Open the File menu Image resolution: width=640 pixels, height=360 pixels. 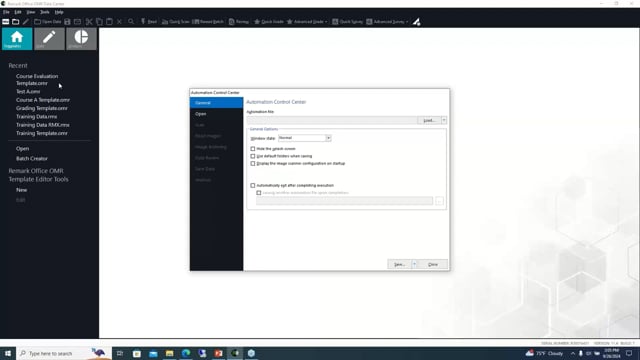click(x=6, y=12)
